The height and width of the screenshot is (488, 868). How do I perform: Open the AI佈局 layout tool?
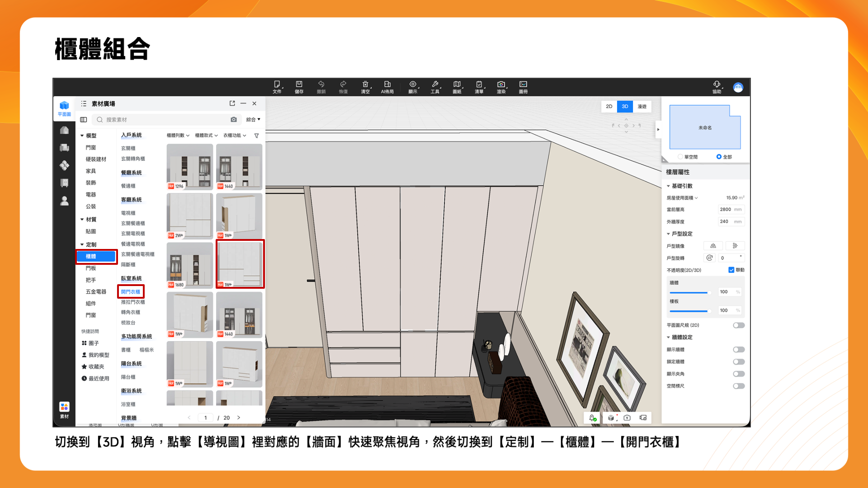pos(387,84)
